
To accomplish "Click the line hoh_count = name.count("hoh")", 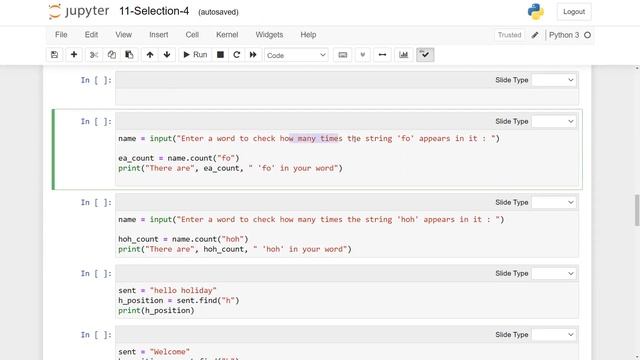I will coord(183,239).
